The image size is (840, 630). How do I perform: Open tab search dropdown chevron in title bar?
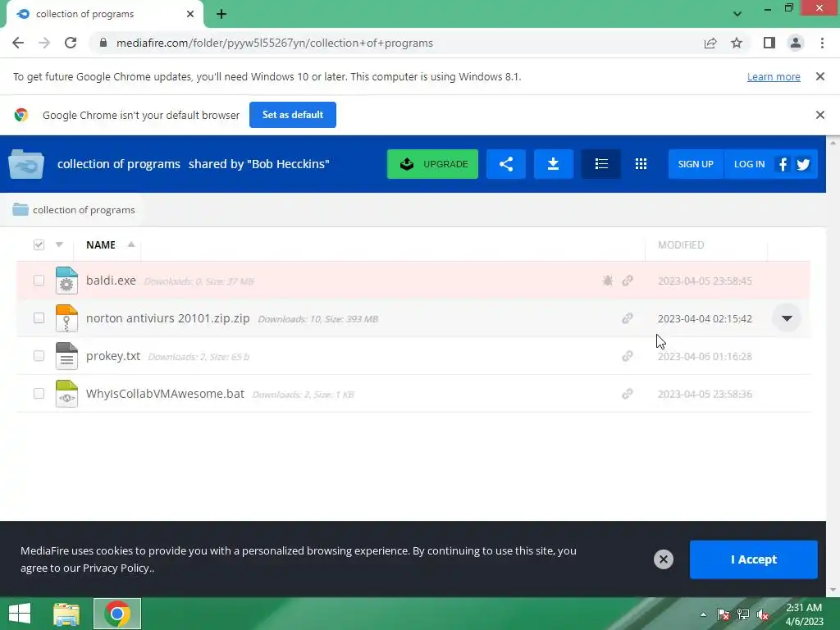tap(737, 14)
